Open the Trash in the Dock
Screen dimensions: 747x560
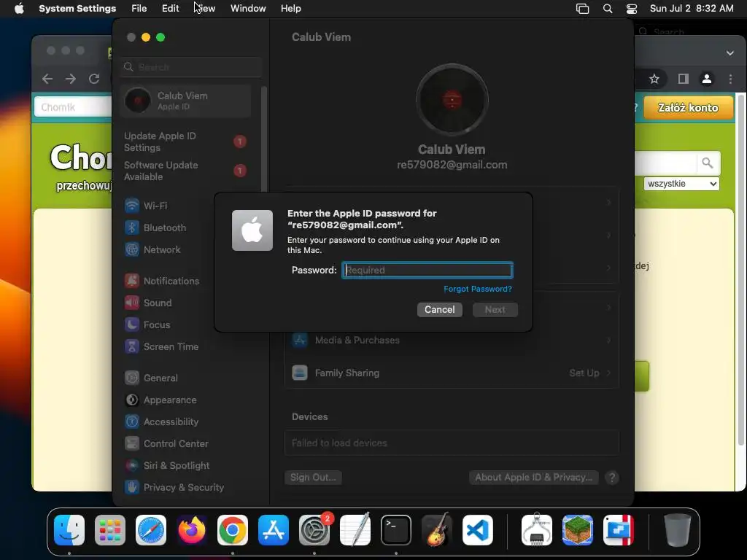pos(678,530)
